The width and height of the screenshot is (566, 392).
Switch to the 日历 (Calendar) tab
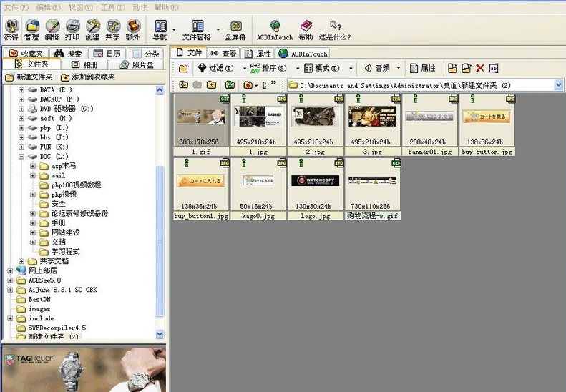tap(107, 54)
